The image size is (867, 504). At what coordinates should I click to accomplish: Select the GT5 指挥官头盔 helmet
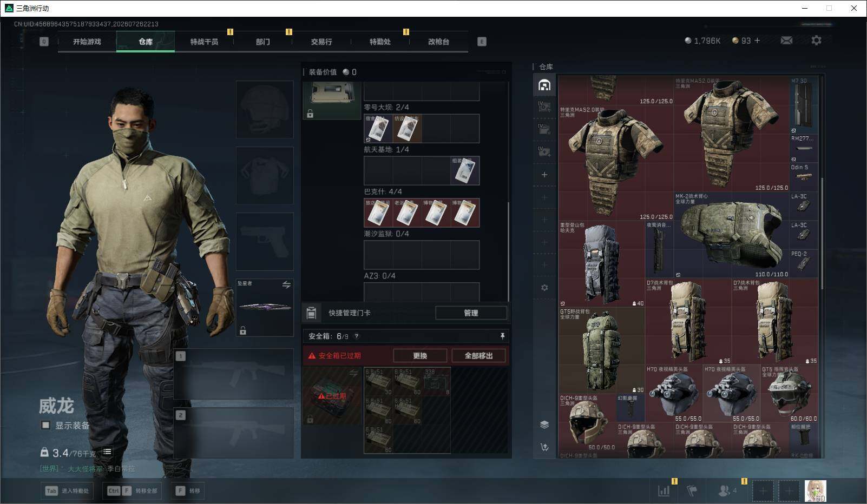coord(789,394)
